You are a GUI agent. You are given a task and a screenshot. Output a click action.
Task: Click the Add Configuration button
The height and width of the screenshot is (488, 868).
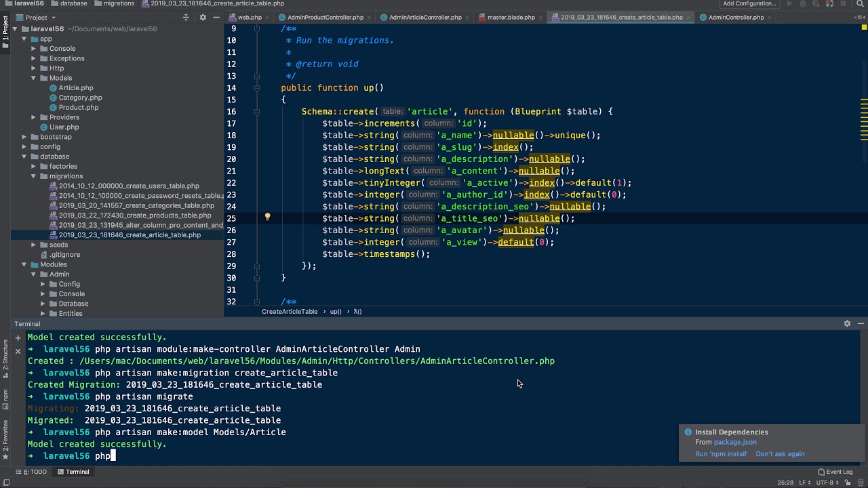pyautogui.click(x=749, y=3)
